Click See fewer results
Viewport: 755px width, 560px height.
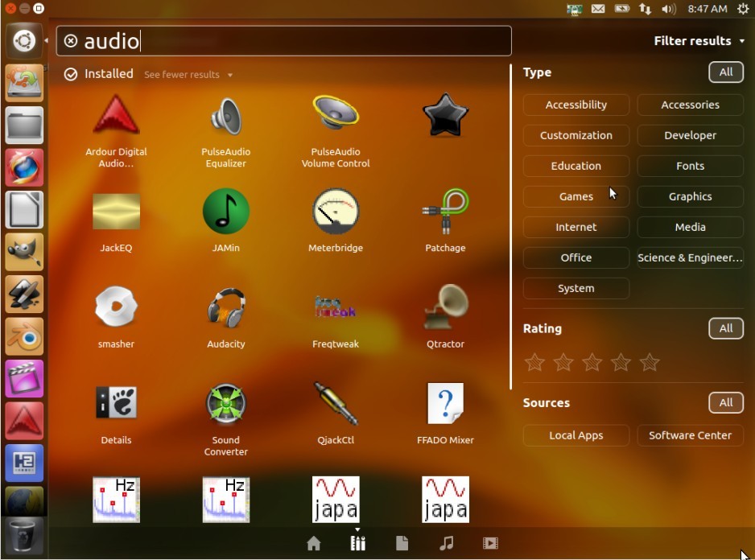(188, 75)
